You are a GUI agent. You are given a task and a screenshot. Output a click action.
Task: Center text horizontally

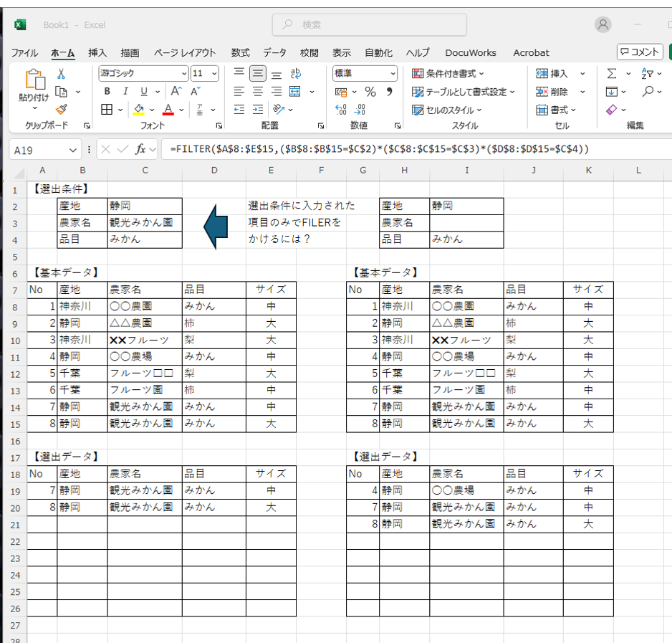coord(258,91)
